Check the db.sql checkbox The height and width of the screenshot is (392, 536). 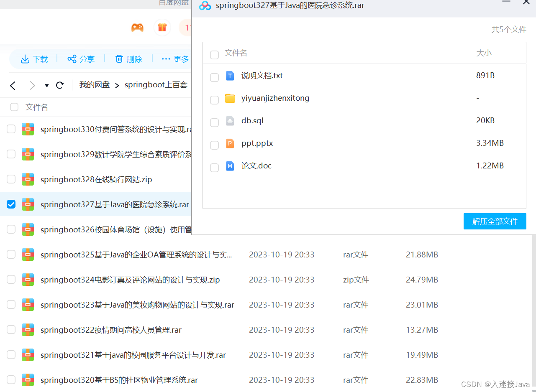[214, 122]
